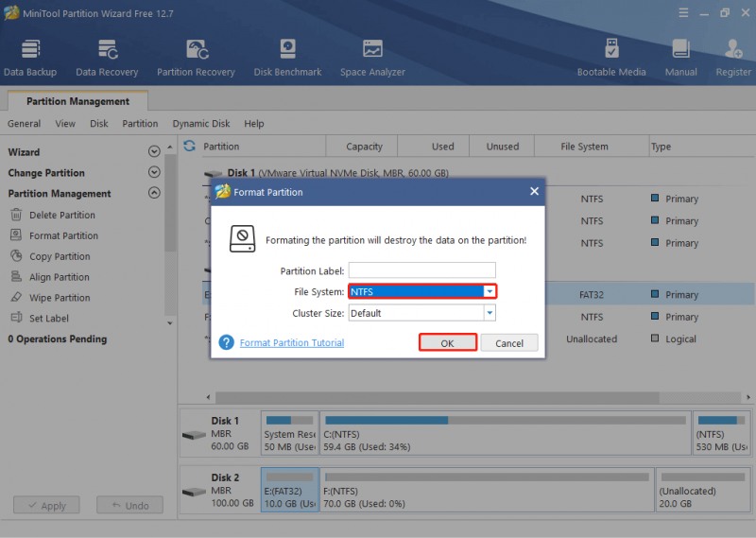Click the Undo button

click(x=130, y=505)
